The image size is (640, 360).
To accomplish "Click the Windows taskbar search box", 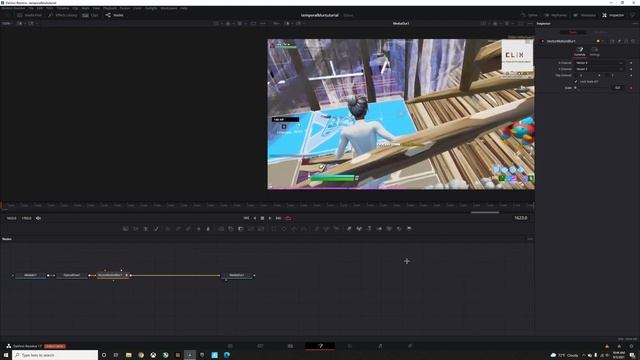I will pyautogui.click(x=55, y=355).
